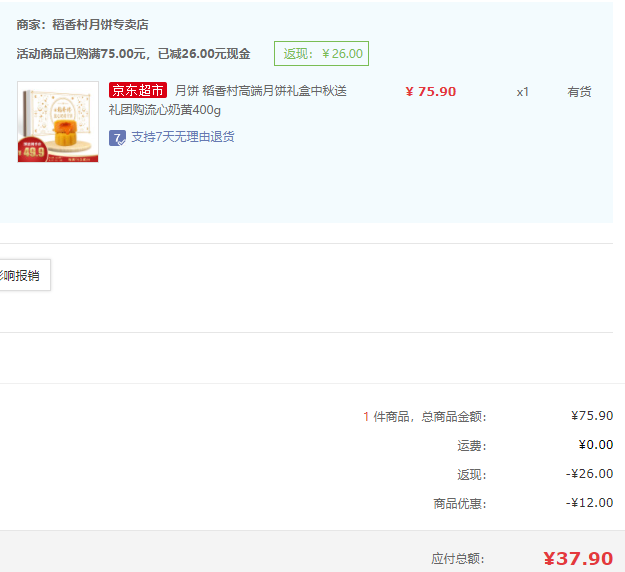Image resolution: width=625 pixels, height=572 pixels.
Task: Click the shipping fee ¥0.00 value
Action: click(596, 444)
